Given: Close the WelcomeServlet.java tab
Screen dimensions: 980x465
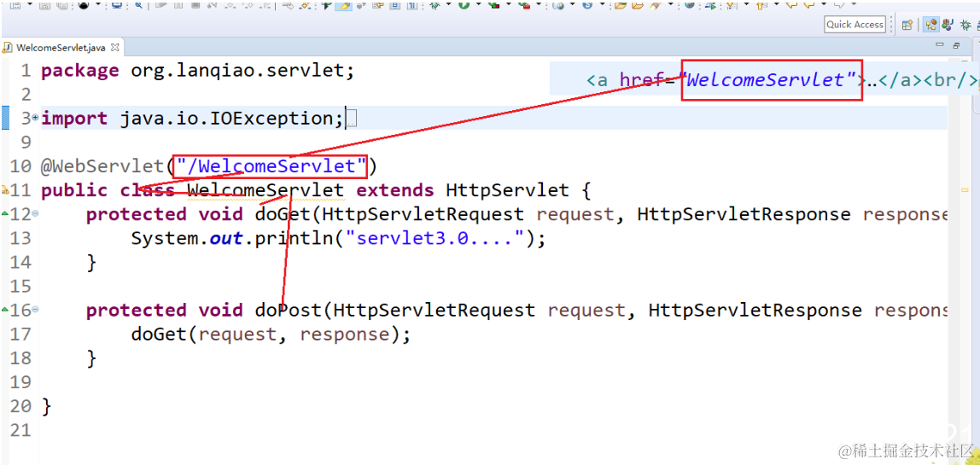Looking at the screenshot, I should [114, 47].
